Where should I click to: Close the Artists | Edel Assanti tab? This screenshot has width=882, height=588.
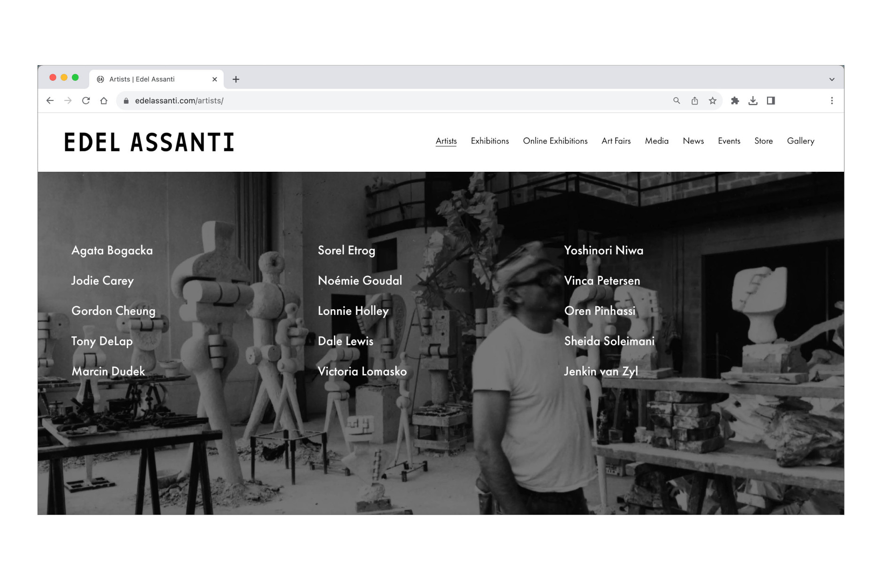(x=215, y=79)
